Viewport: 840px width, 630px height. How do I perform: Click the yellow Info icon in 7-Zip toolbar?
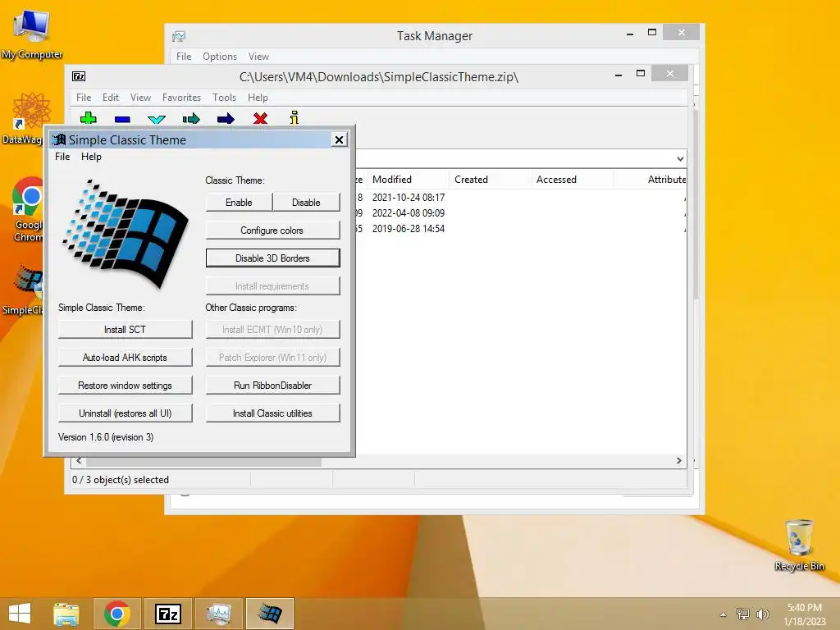click(294, 117)
